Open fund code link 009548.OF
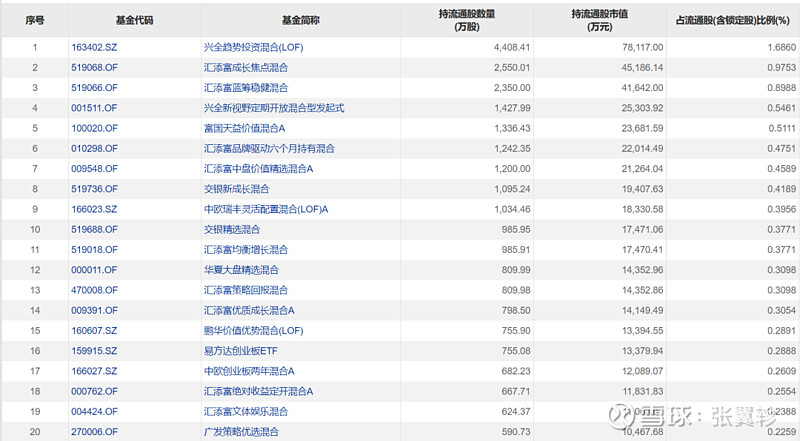Viewport: 800px width, 441px height. (x=94, y=168)
